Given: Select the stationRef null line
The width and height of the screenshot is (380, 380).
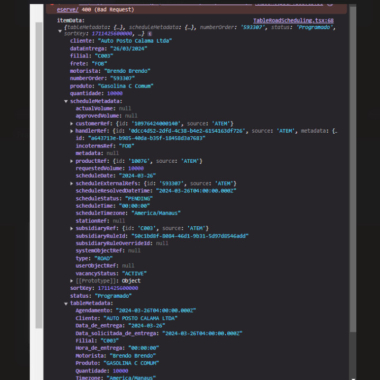Looking at the screenshot, I should coord(100,221).
